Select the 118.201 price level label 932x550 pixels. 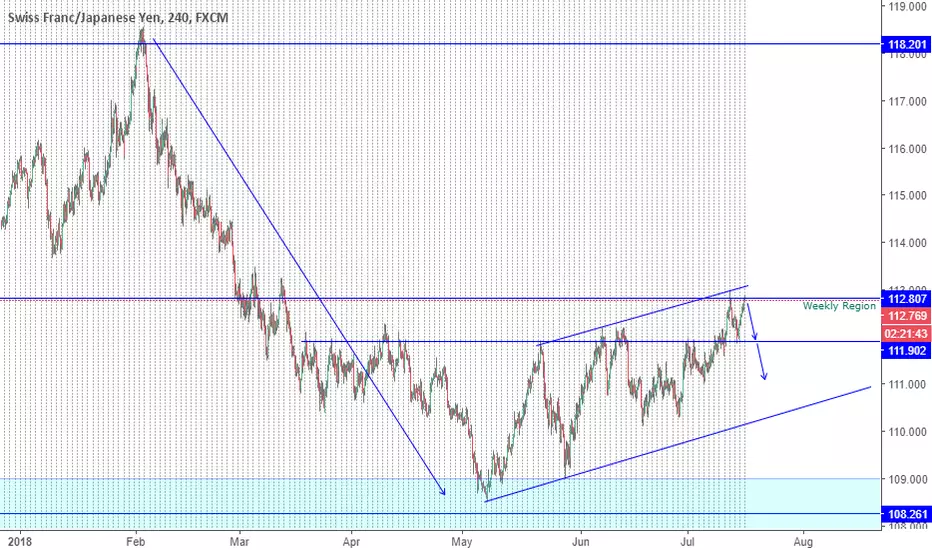pyautogui.click(x=906, y=45)
